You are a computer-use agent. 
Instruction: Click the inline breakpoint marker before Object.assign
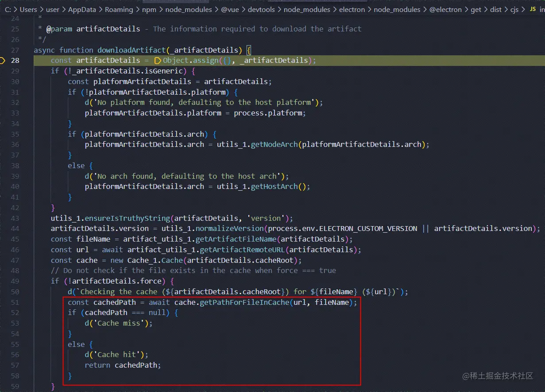click(158, 61)
